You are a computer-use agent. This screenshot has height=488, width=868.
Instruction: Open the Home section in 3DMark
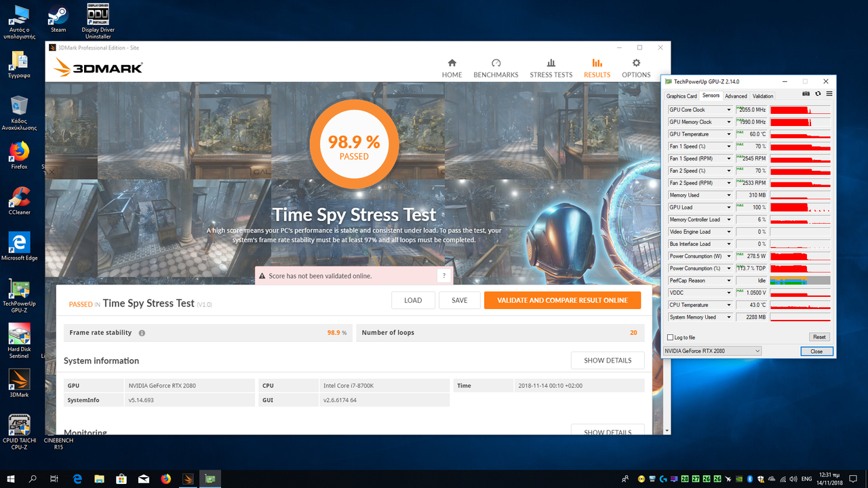pyautogui.click(x=452, y=68)
